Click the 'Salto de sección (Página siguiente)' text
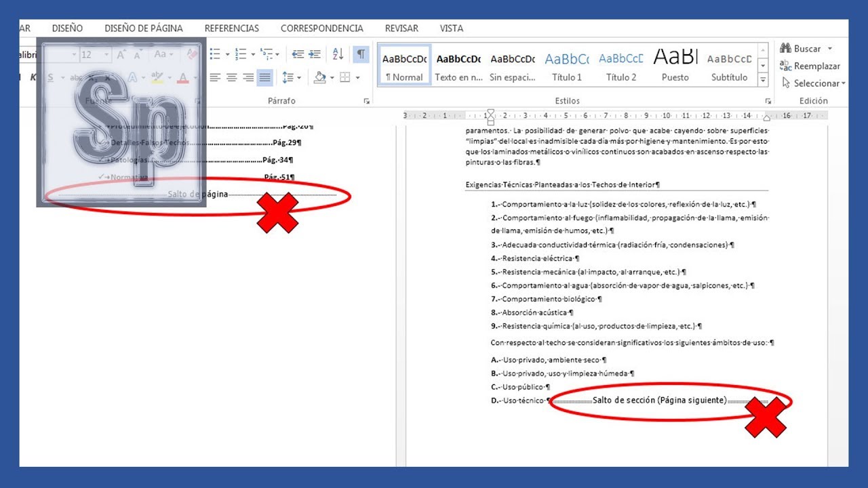The width and height of the screenshot is (868, 488). pyautogui.click(x=659, y=400)
